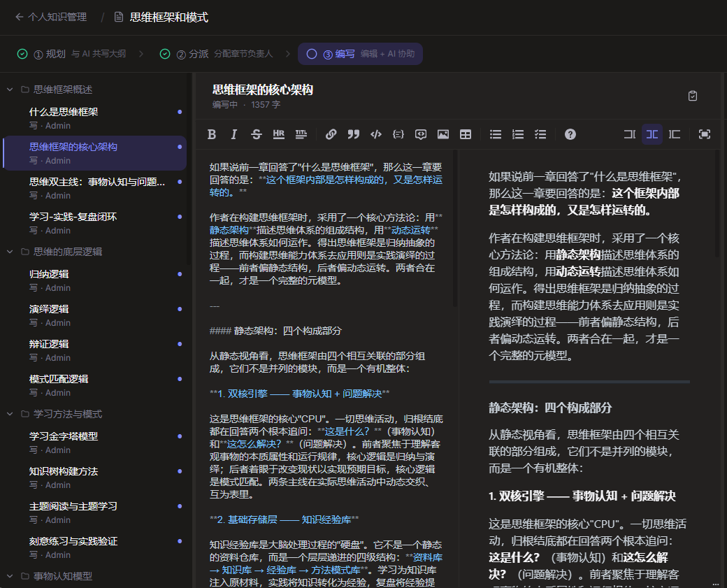The width and height of the screenshot is (727, 588).
Task: Go back with the arrow icon
Action: (x=19, y=17)
